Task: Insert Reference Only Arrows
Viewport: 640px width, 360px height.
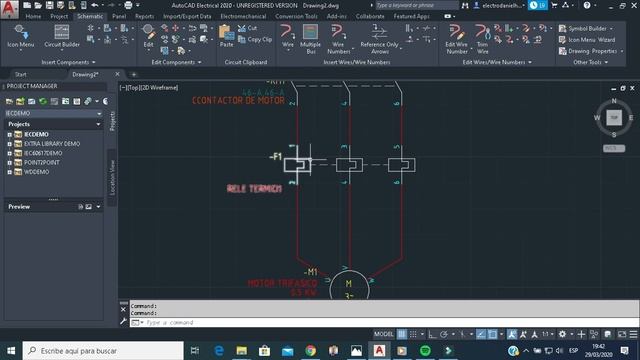Action: pyautogui.click(x=380, y=39)
